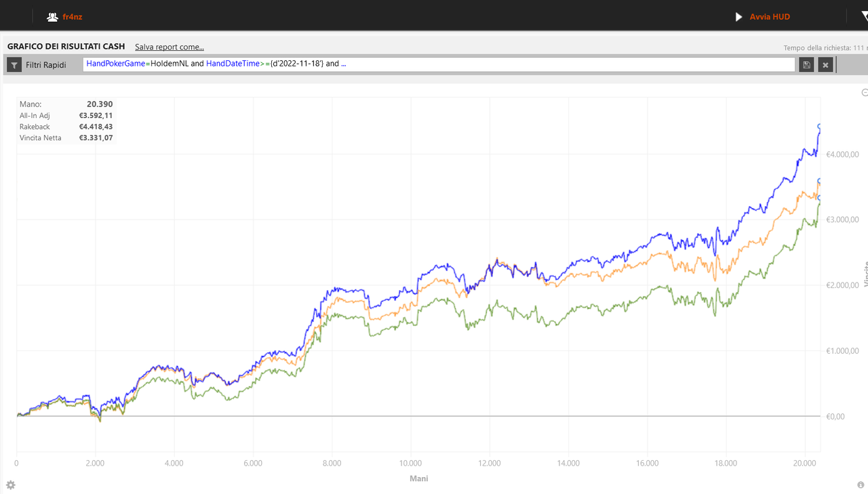
Task: Click the Rakeback legend label
Action: point(35,127)
